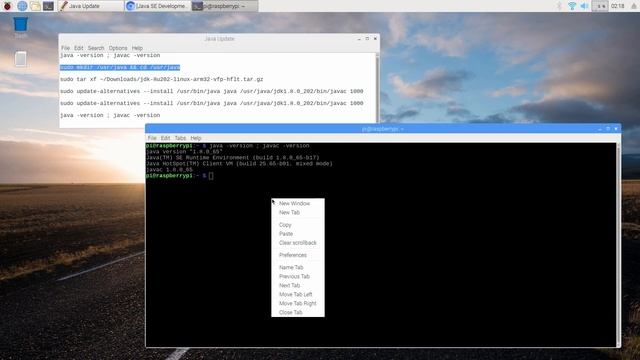Click the sudo tar xf line

point(162,79)
